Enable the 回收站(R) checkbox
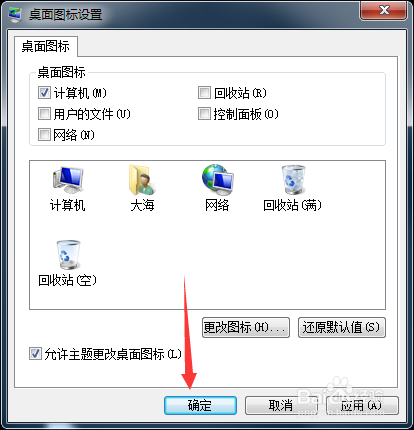 (204, 93)
